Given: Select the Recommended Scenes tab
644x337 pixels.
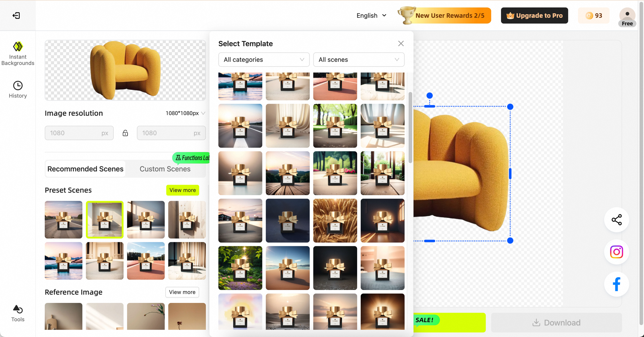Looking at the screenshot, I should (85, 169).
